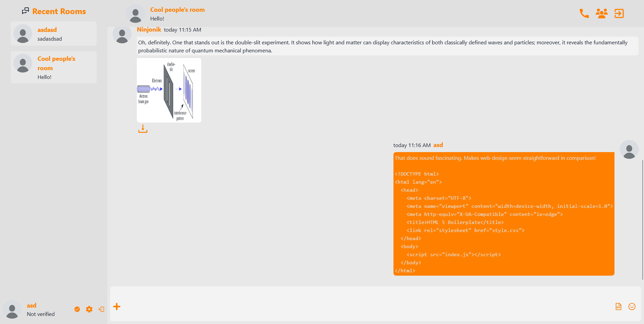Open the GIF picker
The image size is (644, 324).
pyautogui.click(x=618, y=307)
